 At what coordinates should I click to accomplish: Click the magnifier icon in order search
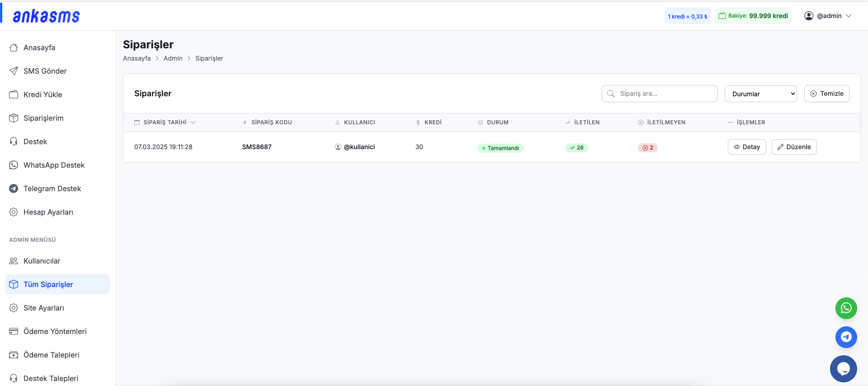[611, 94]
